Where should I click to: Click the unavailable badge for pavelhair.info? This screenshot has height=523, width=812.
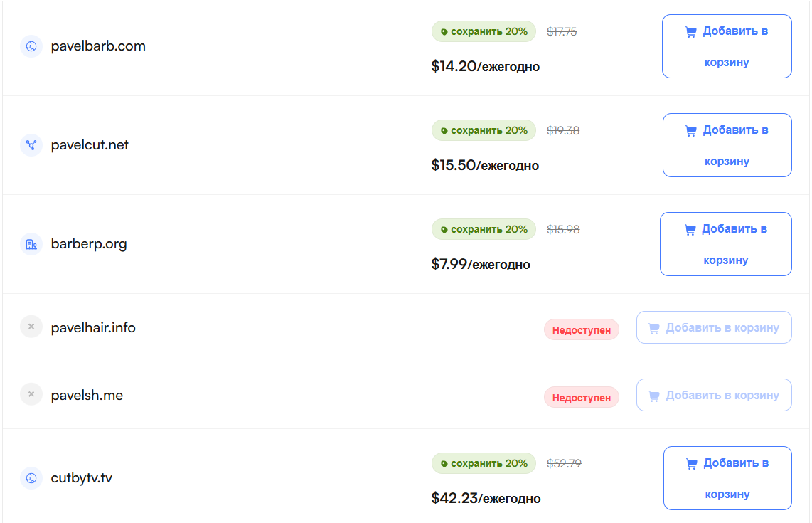pyautogui.click(x=582, y=330)
